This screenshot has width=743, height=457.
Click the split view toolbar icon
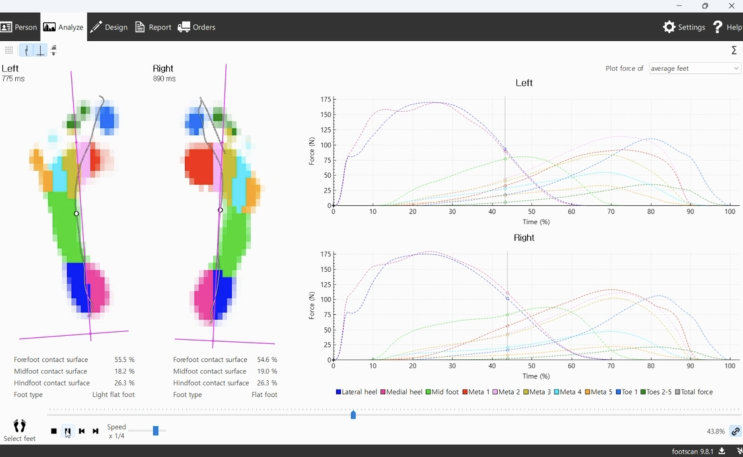pos(54,50)
